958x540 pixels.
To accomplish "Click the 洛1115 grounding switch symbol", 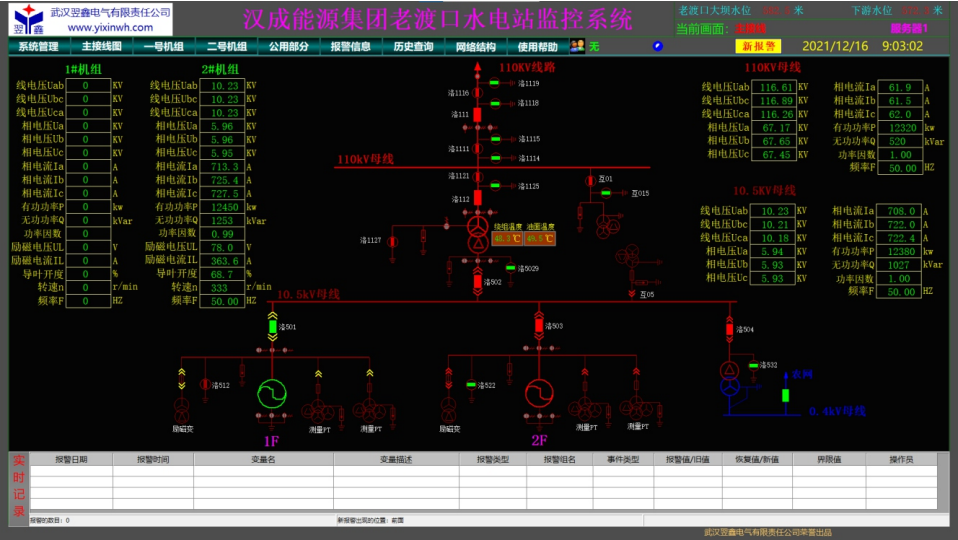I will pos(495,139).
